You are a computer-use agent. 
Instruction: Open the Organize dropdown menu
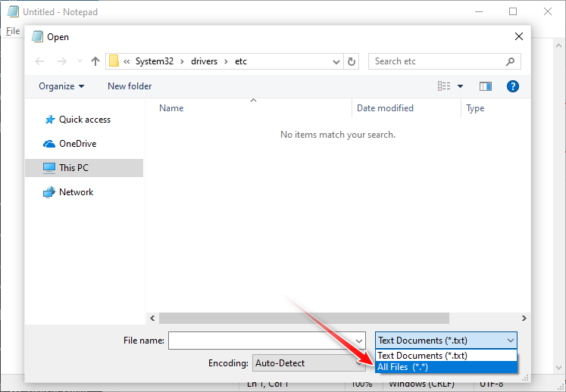pyautogui.click(x=61, y=86)
